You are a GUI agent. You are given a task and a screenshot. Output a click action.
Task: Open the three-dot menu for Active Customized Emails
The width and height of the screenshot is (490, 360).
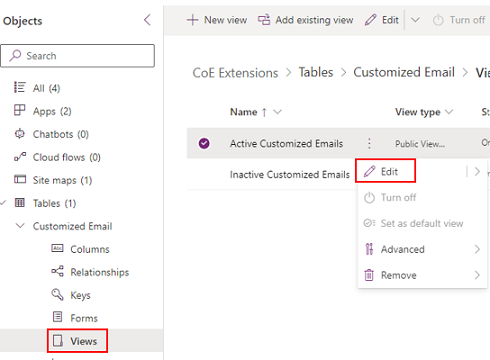[x=369, y=143]
